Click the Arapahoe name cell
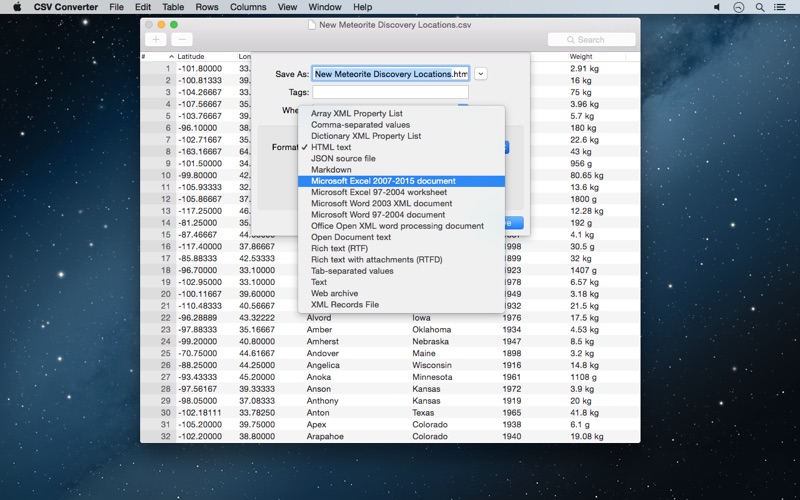This screenshot has height=500, width=800. point(325,436)
